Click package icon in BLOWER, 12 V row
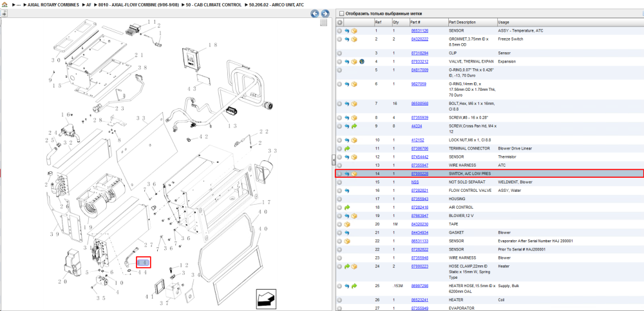Viewport: 644px width, 311px height. tap(354, 216)
